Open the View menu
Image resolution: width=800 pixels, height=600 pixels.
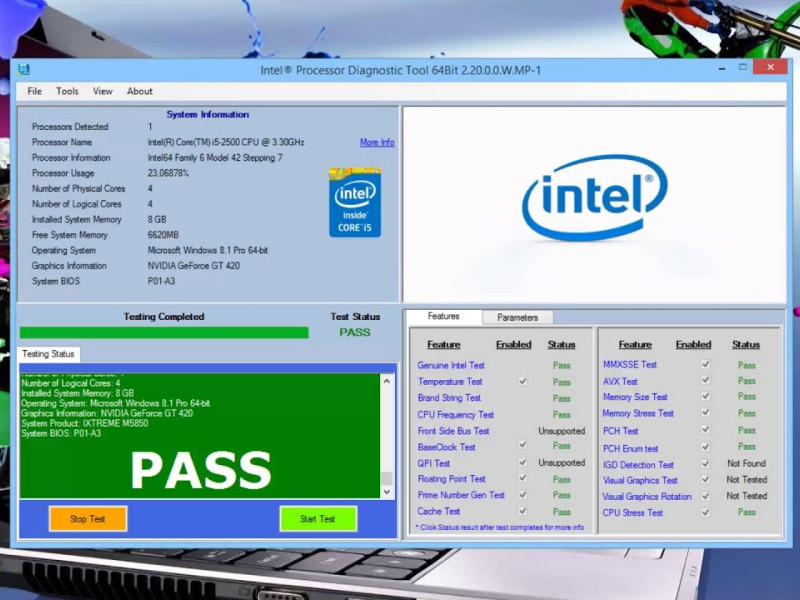click(103, 91)
